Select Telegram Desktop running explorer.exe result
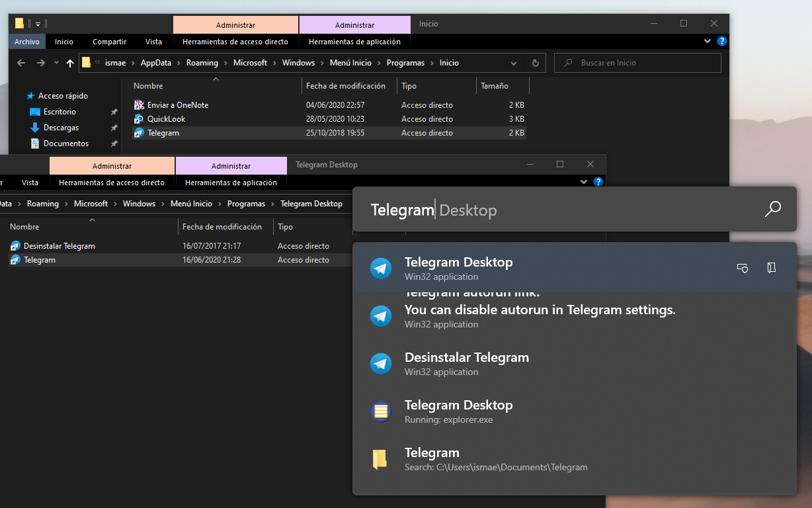Image resolution: width=812 pixels, height=508 pixels. coord(574,411)
